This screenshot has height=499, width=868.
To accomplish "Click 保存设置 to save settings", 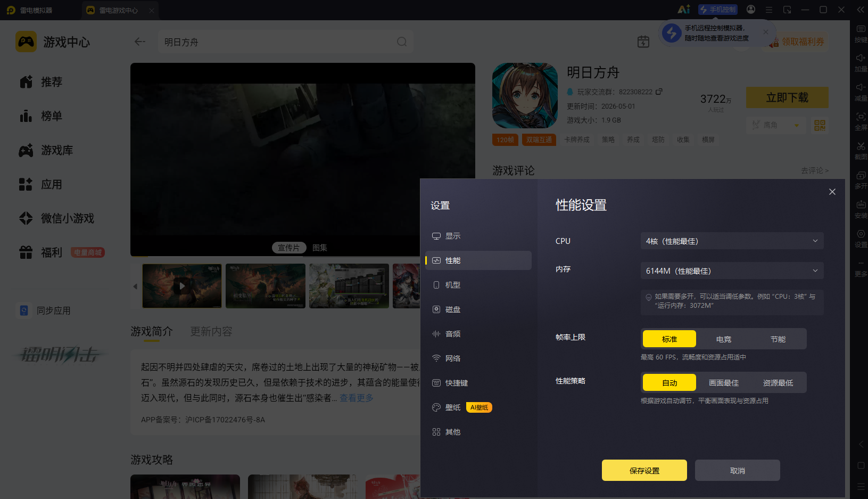I will (x=644, y=470).
